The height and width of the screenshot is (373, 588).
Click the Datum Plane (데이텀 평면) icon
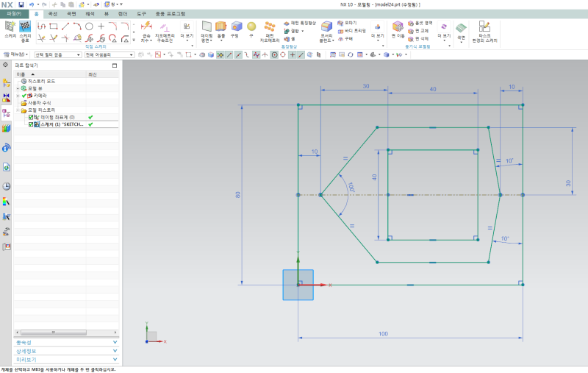(207, 27)
